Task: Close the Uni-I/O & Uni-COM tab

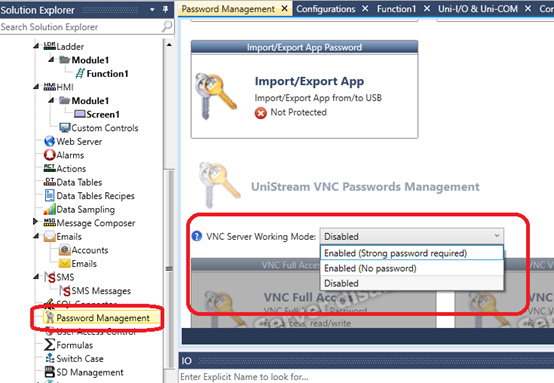Action: point(528,8)
